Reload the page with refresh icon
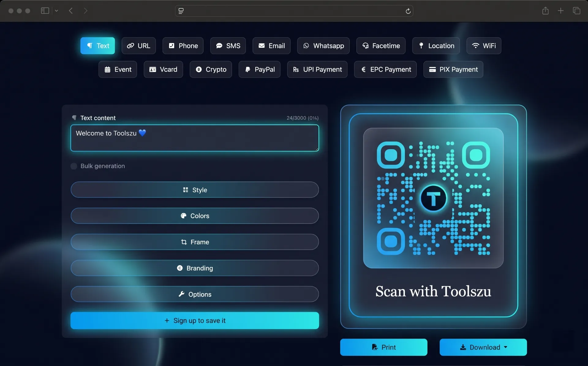 tap(408, 11)
